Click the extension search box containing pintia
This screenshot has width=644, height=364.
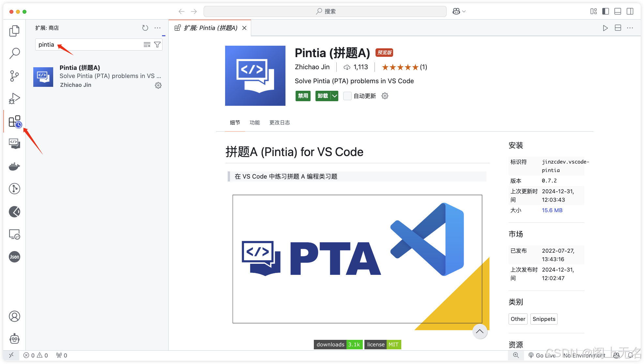(x=88, y=45)
